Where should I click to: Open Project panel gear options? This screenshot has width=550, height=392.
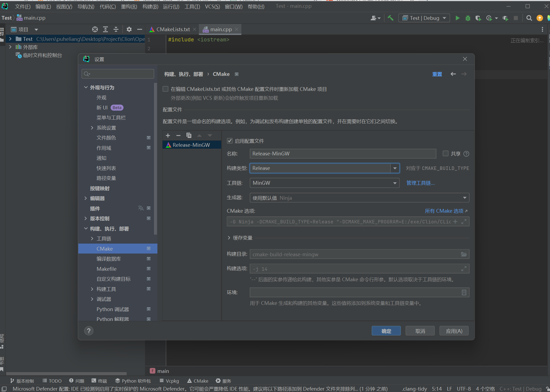tap(129, 29)
